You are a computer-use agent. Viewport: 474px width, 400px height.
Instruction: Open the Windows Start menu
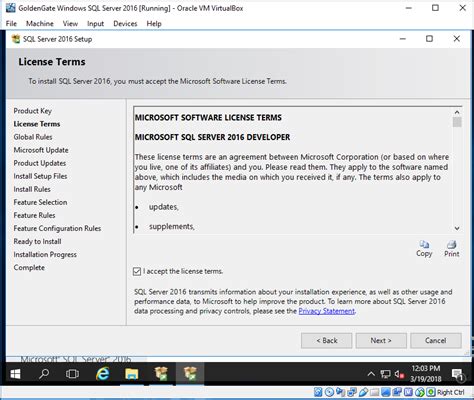tap(15, 374)
